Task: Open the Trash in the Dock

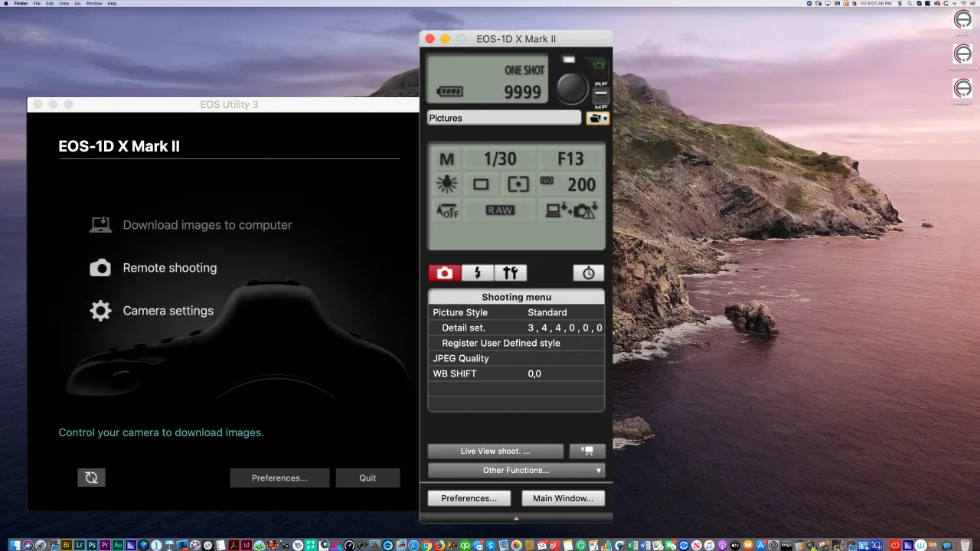Action: (x=965, y=546)
